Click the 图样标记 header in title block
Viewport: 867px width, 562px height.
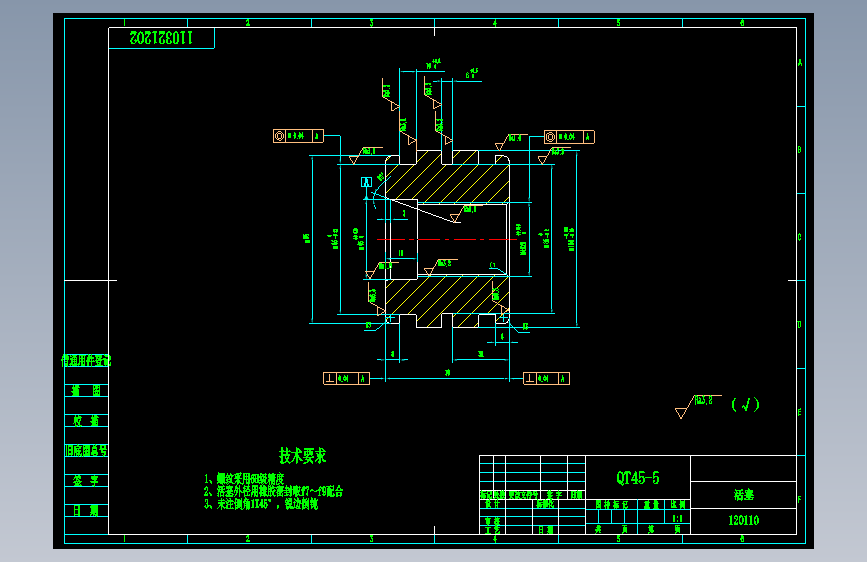612,504
